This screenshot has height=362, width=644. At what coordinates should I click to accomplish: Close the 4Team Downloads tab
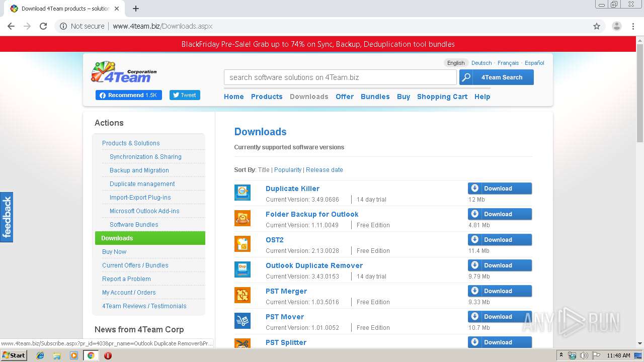click(x=117, y=9)
